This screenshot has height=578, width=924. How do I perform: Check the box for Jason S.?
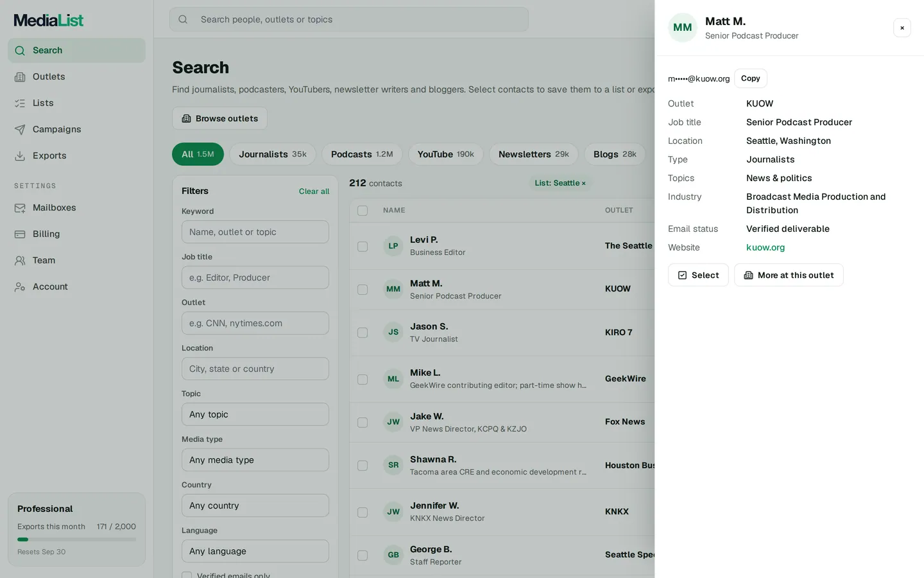point(363,333)
